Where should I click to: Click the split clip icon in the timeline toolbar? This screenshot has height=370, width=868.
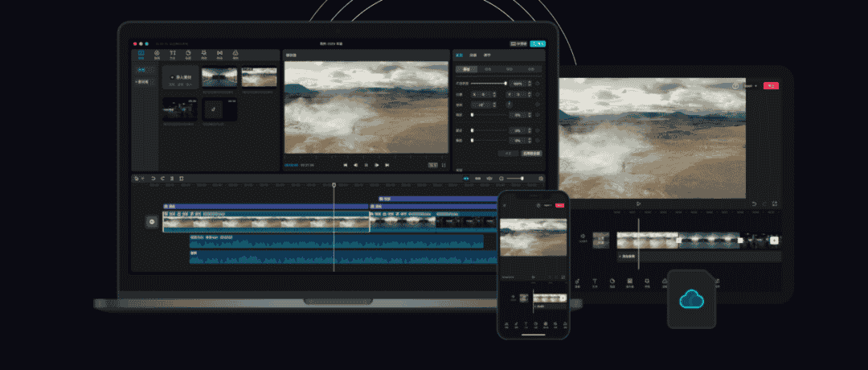(x=172, y=179)
